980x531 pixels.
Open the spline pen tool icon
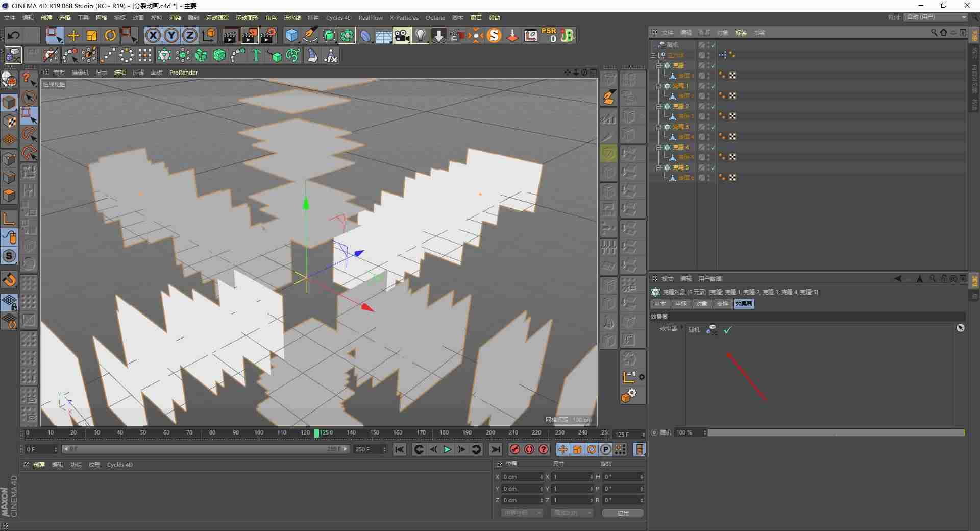[x=310, y=35]
